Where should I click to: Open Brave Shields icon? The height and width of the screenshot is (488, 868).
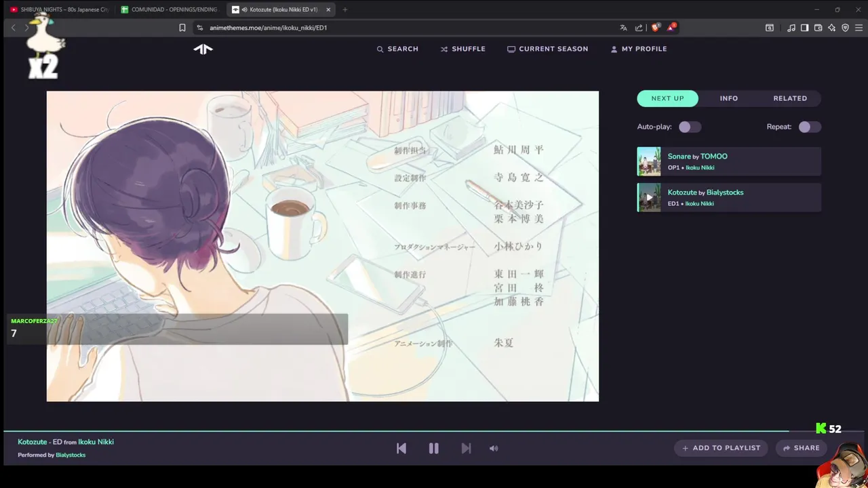pos(655,28)
